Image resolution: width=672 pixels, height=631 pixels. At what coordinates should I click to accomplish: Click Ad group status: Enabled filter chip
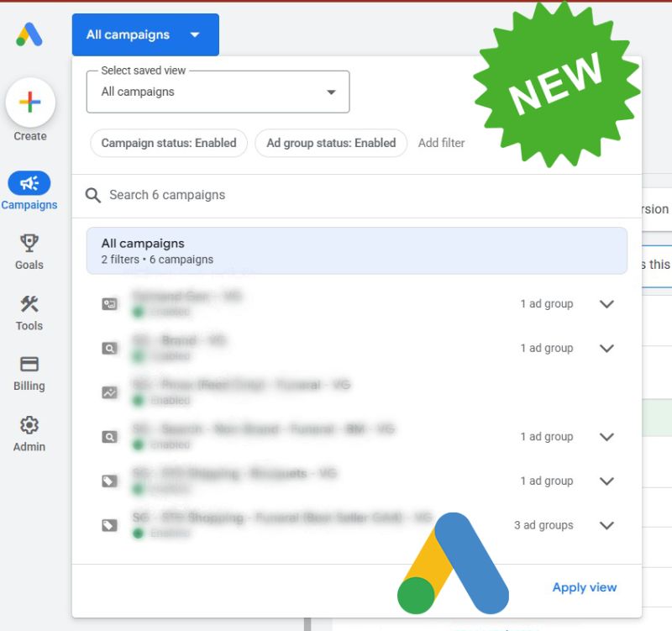[x=331, y=143]
